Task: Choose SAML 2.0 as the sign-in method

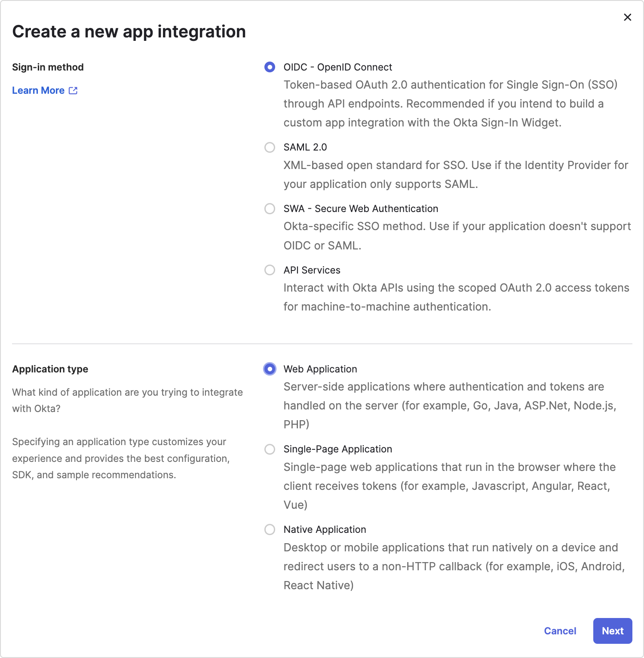Action: tap(270, 148)
